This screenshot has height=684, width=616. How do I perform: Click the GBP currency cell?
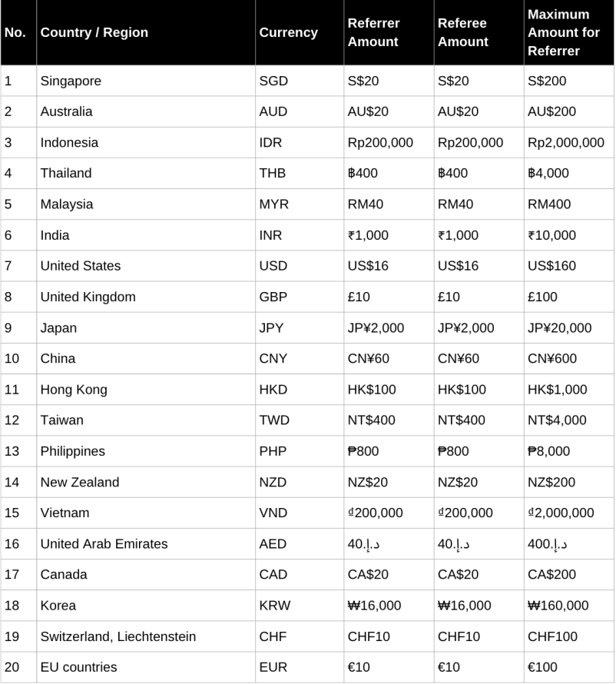[x=273, y=297]
